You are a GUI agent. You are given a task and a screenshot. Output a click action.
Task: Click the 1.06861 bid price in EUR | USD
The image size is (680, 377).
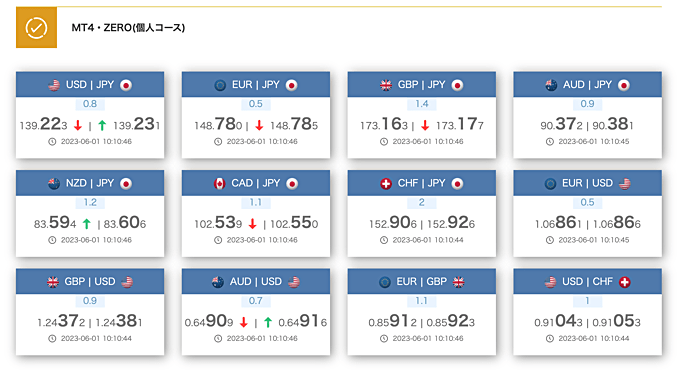pos(558,223)
